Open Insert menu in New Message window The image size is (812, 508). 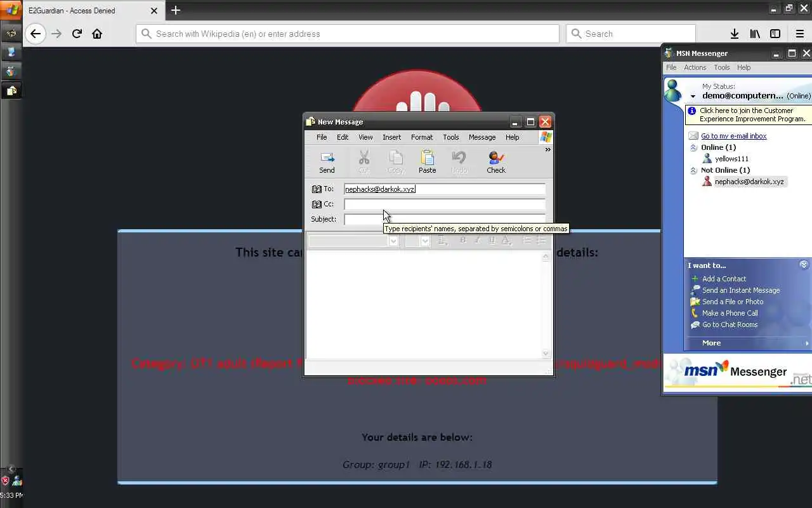(x=391, y=137)
